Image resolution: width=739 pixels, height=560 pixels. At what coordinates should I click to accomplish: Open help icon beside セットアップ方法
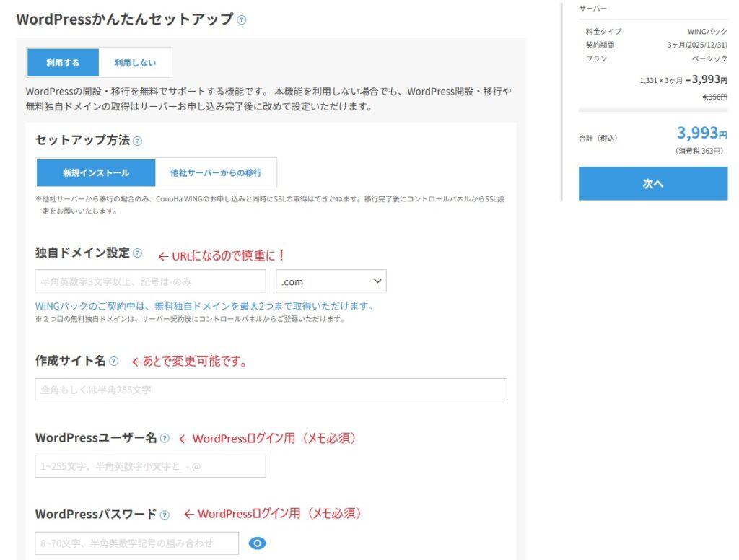coord(137,141)
